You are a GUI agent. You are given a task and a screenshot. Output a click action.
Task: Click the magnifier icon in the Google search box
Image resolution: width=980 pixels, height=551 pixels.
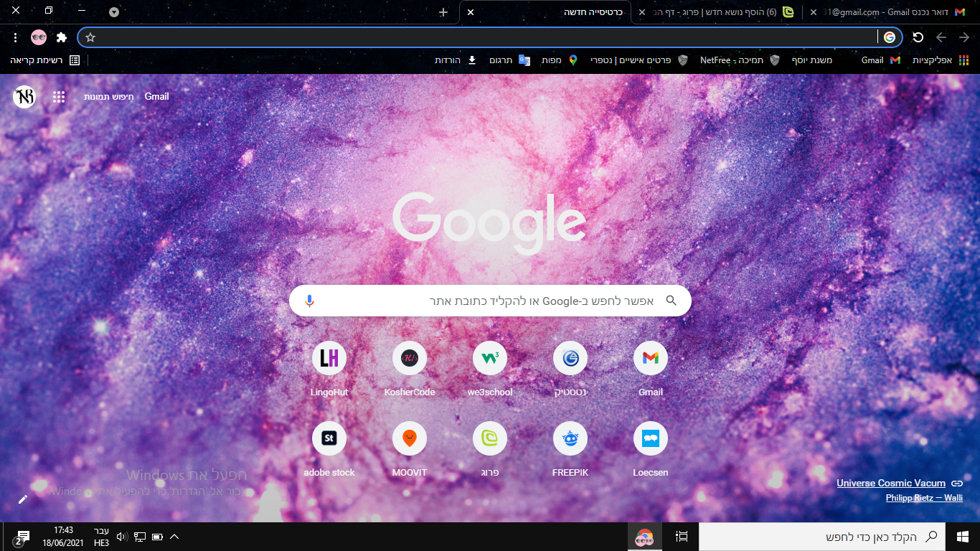pos(672,301)
